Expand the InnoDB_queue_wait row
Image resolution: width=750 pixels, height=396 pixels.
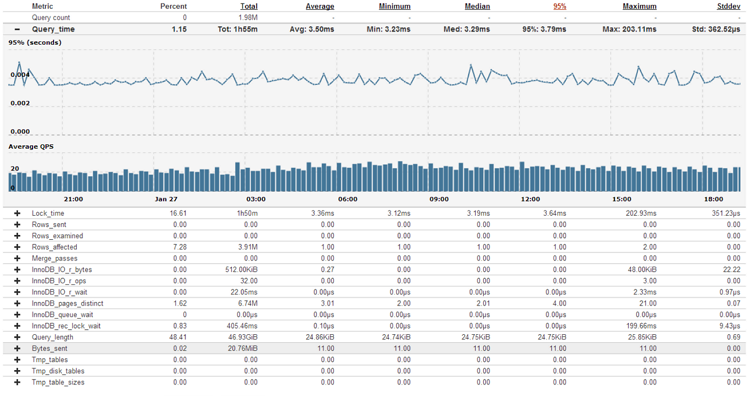pos(17,315)
